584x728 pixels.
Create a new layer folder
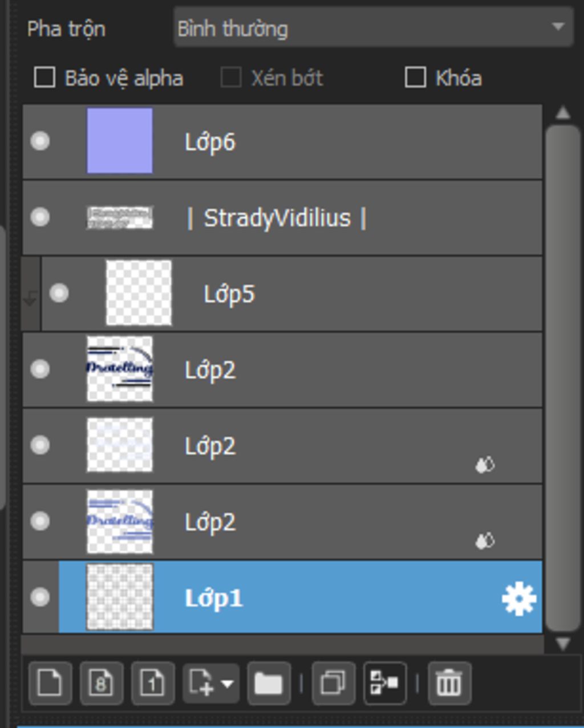coord(269,682)
